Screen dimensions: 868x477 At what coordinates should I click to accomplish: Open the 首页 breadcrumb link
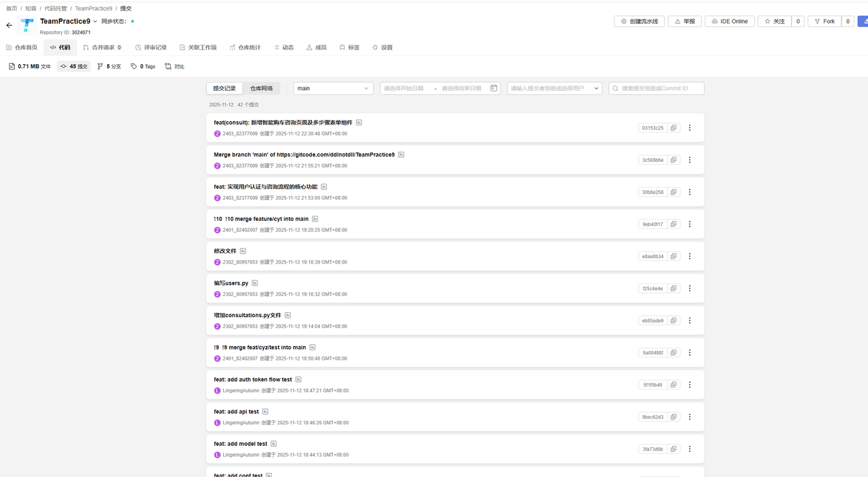coord(12,8)
